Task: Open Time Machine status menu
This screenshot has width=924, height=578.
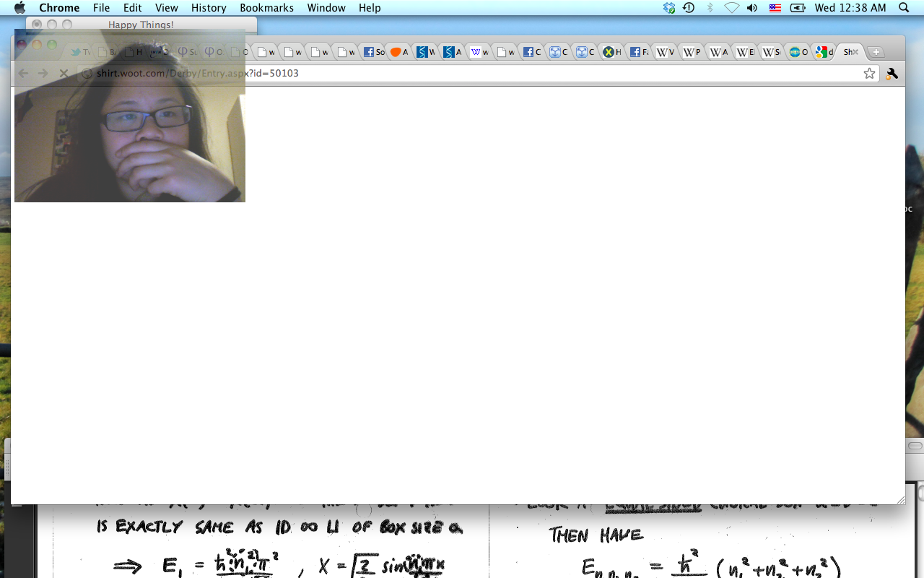Action: [689, 8]
